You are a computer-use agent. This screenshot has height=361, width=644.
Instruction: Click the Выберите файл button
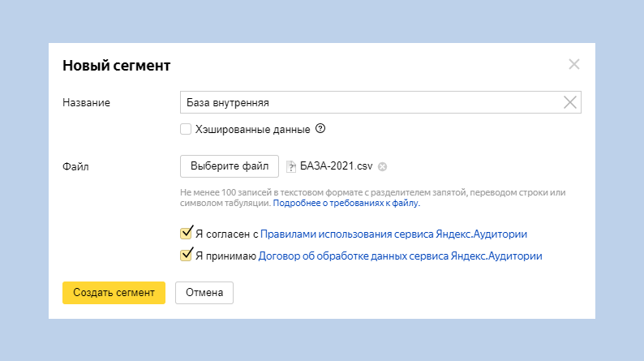(230, 166)
